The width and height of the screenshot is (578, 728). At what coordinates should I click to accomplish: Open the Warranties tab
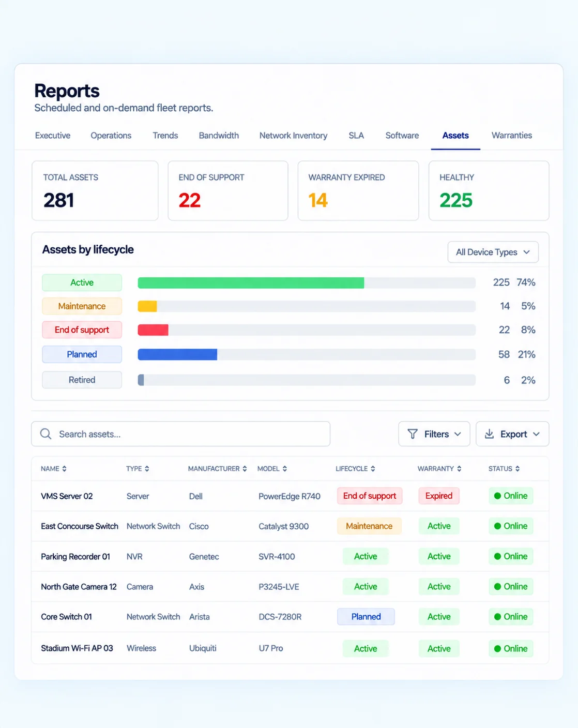click(511, 136)
